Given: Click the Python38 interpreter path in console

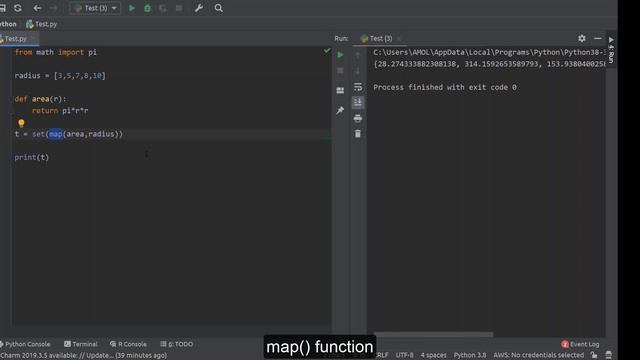Looking at the screenshot, I should [489, 52].
